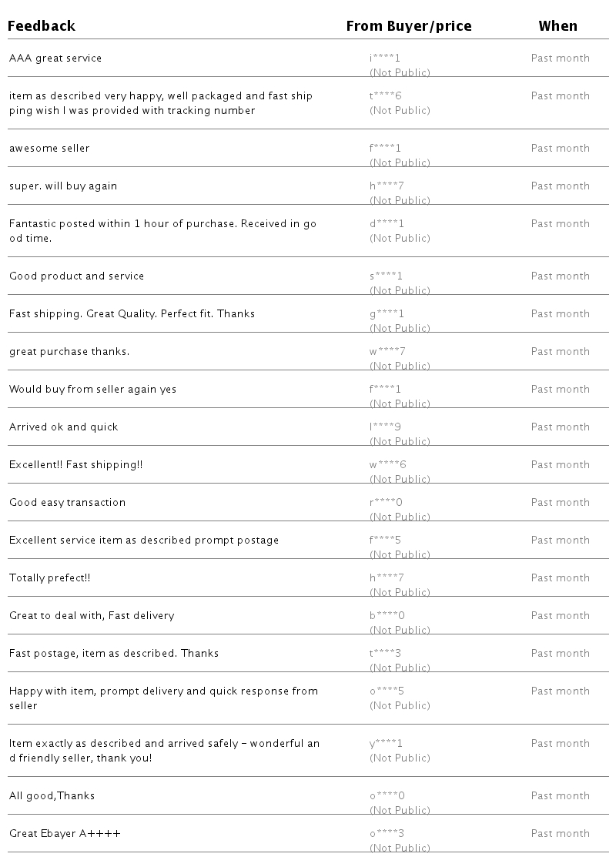Click the When column header
Screen dimensions: 616x867
click(557, 26)
